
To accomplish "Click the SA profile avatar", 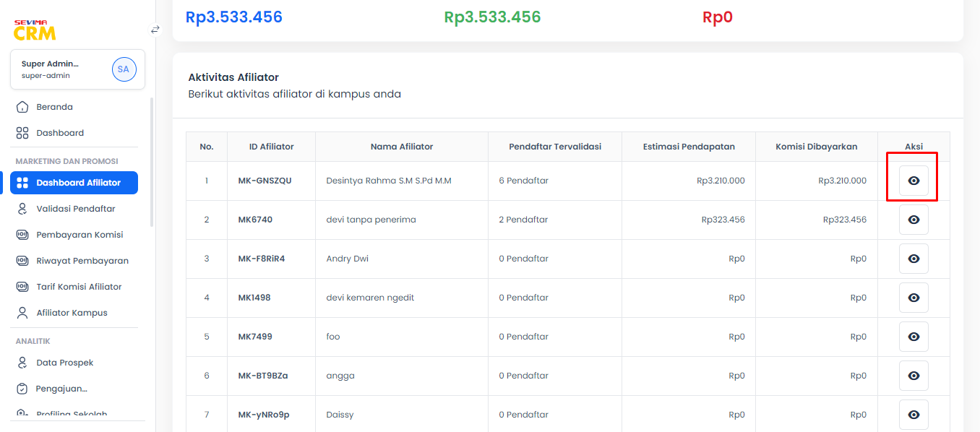I will coord(124,69).
